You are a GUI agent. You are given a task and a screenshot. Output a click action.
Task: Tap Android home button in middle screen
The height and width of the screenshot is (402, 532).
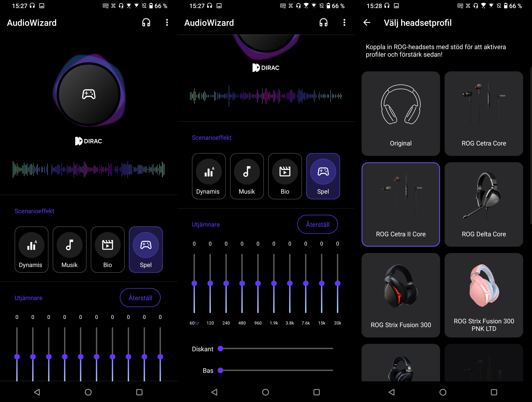(266, 392)
